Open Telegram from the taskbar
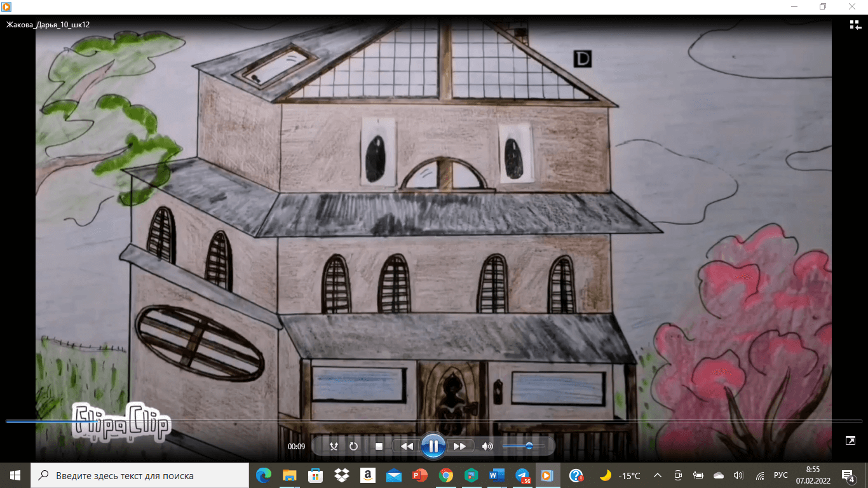Viewport: 868px width, 488px height. (x=523, y=475)
